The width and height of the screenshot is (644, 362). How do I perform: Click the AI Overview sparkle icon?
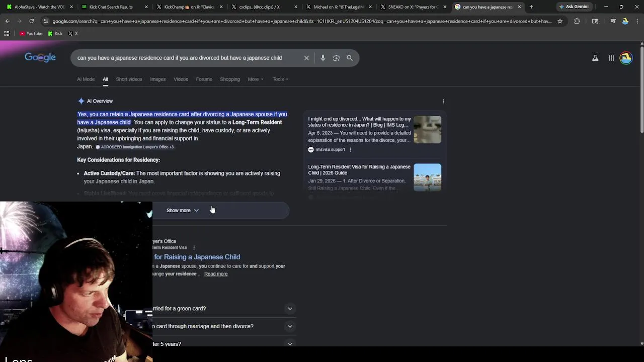81,101
